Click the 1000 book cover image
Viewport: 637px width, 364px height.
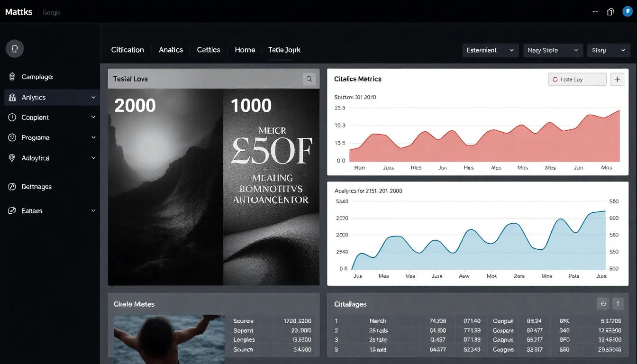[271, 187]
